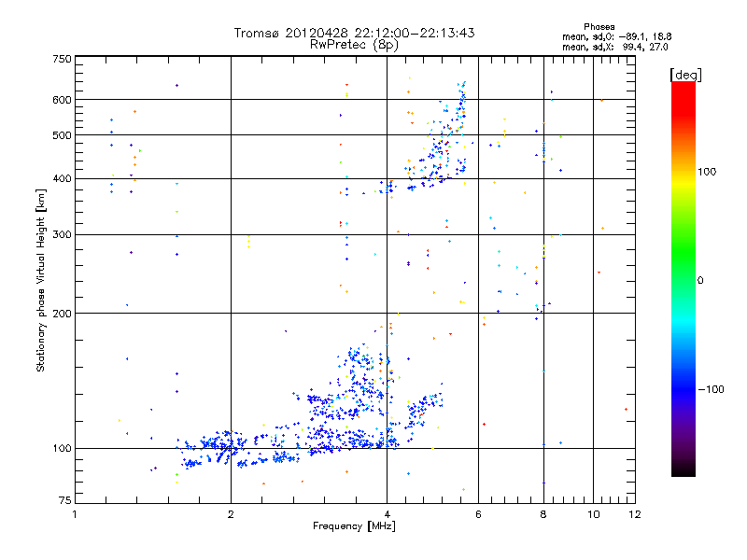Click the 'mean, sd,O: -89.1, 18.8' statistic
This screenshot has width=747, height=560.
pyautogui.click(x=617, y=36)
